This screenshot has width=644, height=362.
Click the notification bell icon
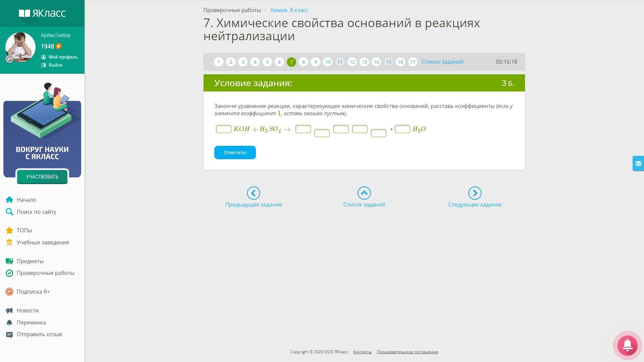[x=627, y=345]
